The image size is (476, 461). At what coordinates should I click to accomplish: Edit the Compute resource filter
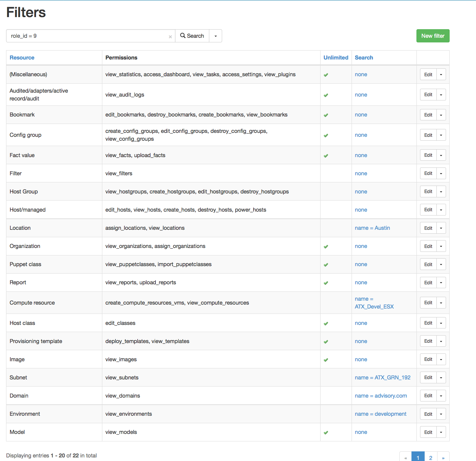point(428,303)
